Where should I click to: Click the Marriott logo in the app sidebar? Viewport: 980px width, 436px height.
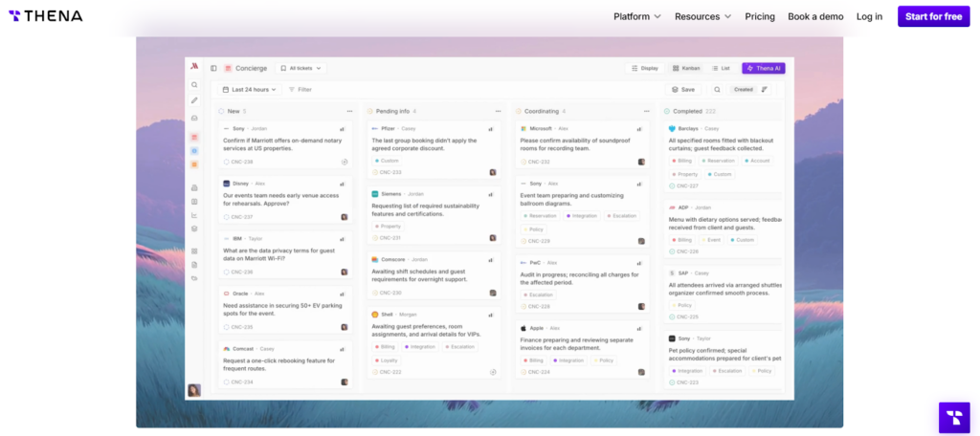194,66
